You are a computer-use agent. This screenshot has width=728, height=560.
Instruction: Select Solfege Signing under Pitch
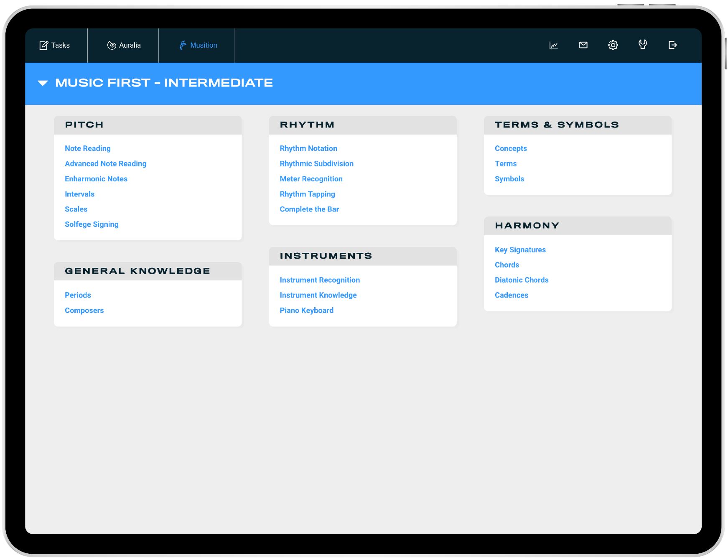pyautogui.click(x=92, y=224)
